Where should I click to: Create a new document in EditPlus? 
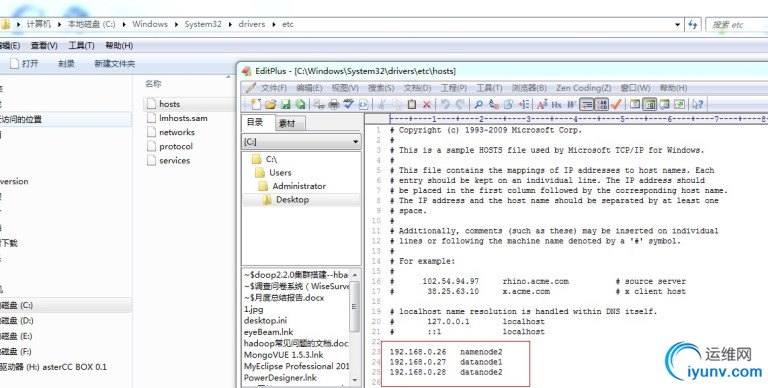tap(255, 104)
